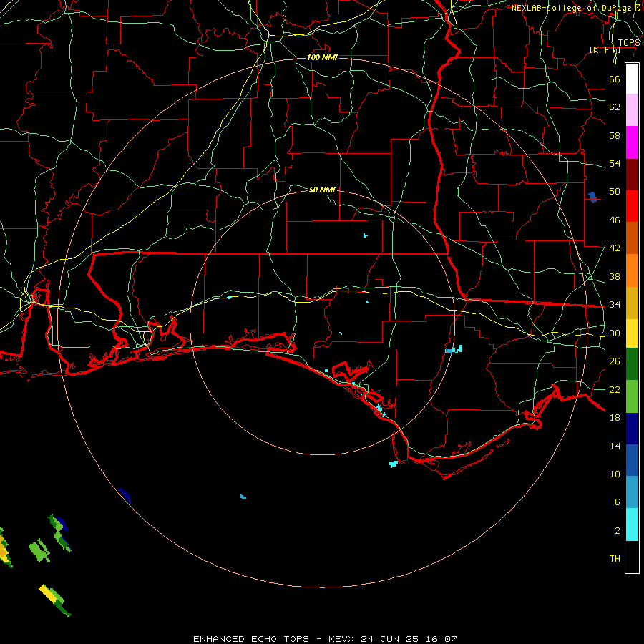Select the magenta legend swatch

(x=632, y=142)
